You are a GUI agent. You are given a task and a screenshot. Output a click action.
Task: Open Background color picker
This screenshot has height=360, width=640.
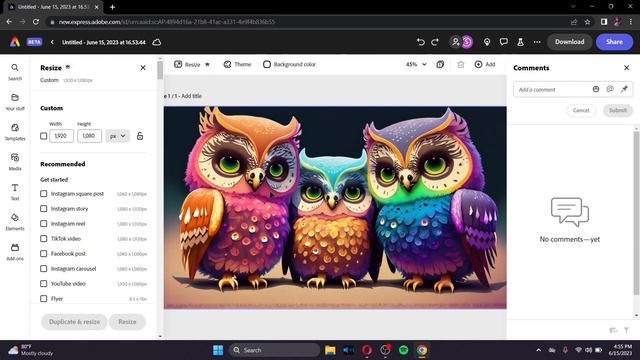(289, 64)
